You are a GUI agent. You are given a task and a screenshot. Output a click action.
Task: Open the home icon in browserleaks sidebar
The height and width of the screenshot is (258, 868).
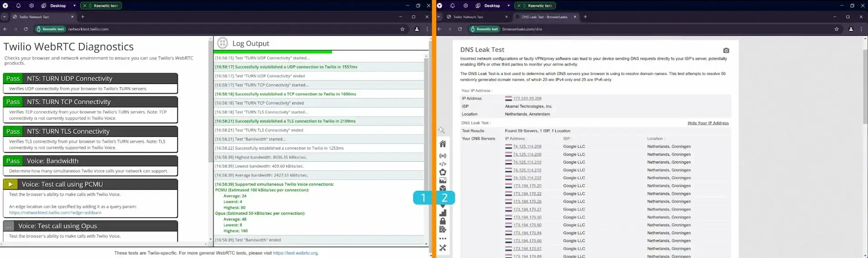click(x=443, y=144)
